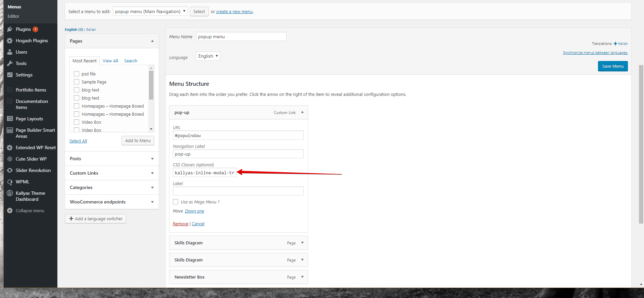644x298 pixels.
Task: Switch to the Search tab
Action: [131, 61]
